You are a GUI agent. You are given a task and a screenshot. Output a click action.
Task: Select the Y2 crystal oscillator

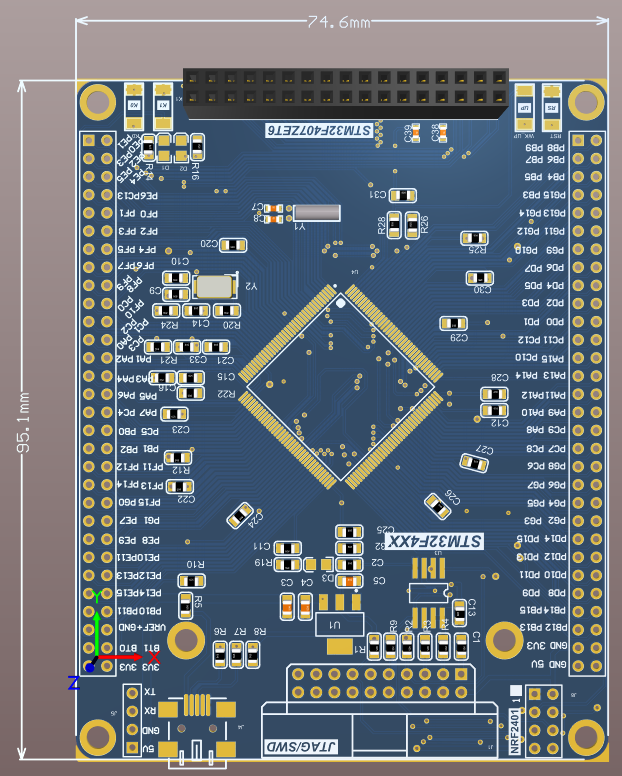(214, 286)
